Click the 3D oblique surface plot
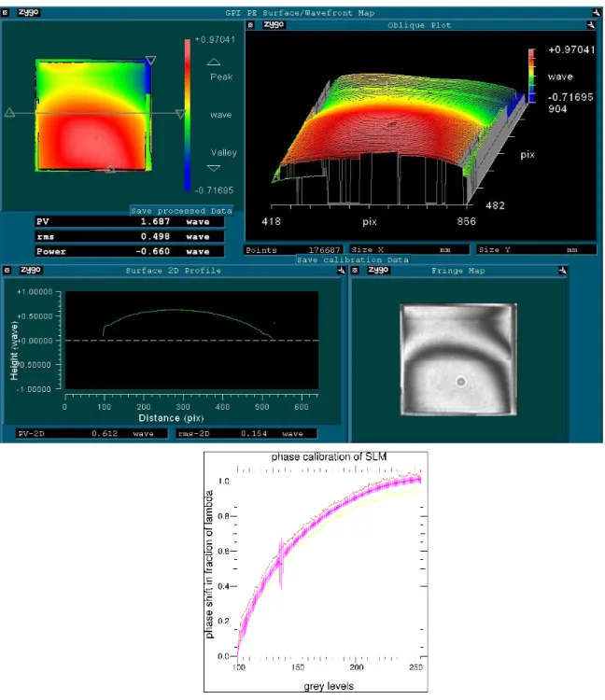Screen dimensions: 605x700 pyautogui.click(x=398, y=138)
